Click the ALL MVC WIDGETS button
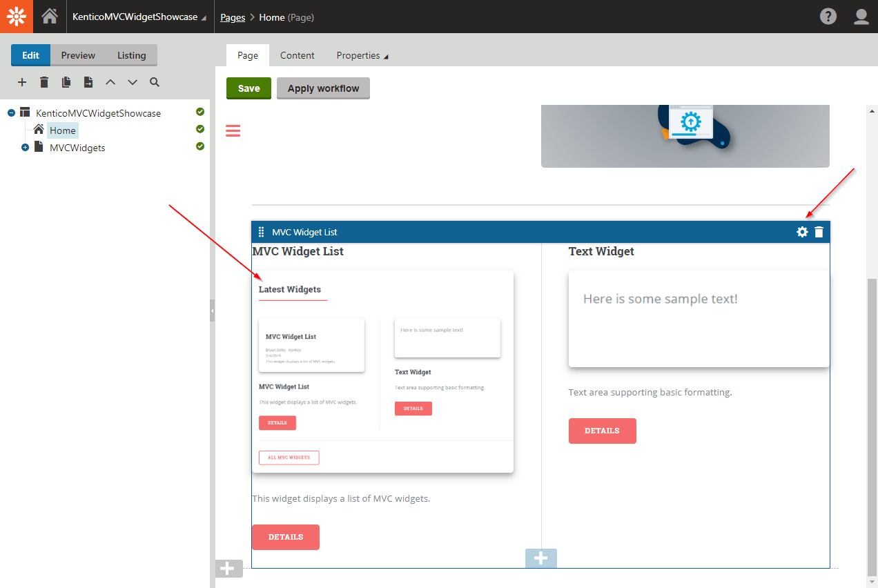Image resolution: width=878 pixels, height=588 pixels. 289,458
